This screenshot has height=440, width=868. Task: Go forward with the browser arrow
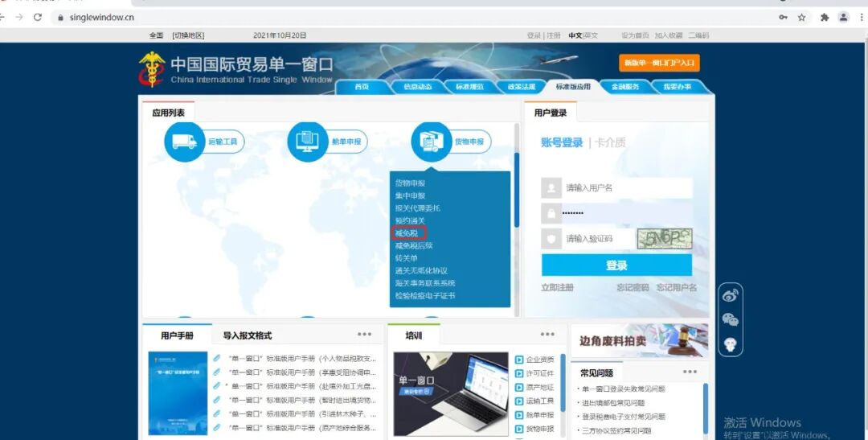[18, 17]
